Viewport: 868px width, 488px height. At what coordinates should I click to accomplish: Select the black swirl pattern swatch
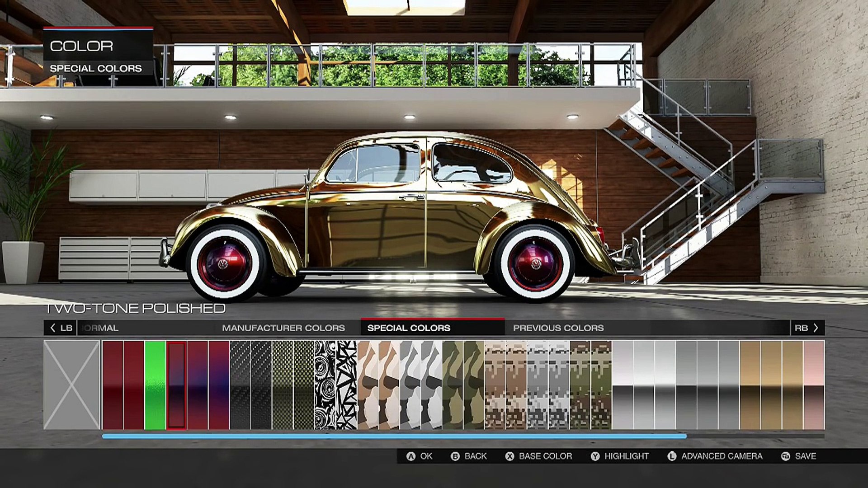click(325, 385)
